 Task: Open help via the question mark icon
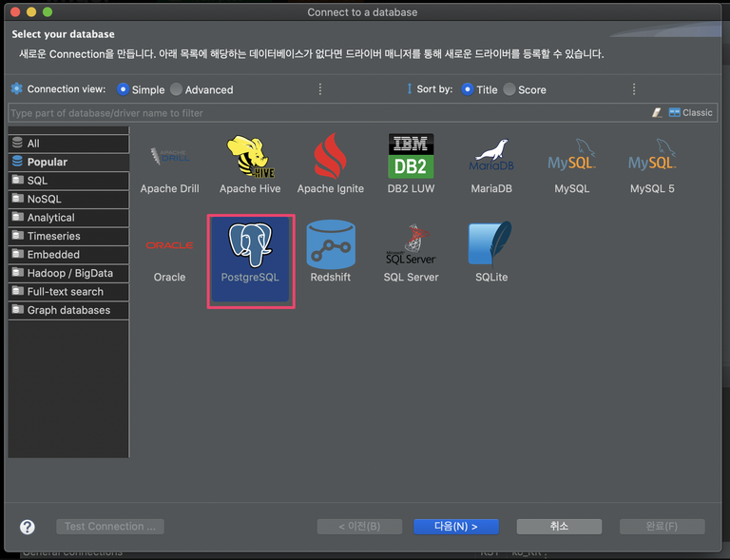(x=27, y=527)
